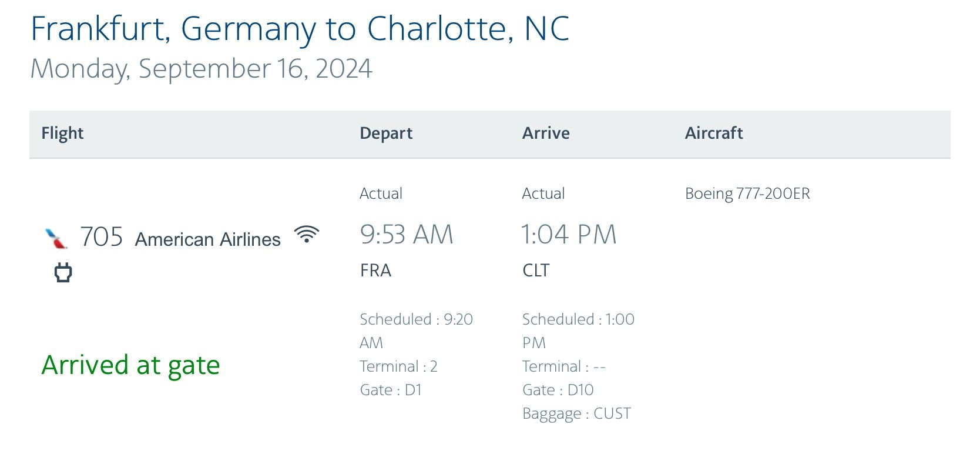Select the Flight column header
Image resolution: width=980 pixels, height=454 pixels.
[x=62, y=133]
